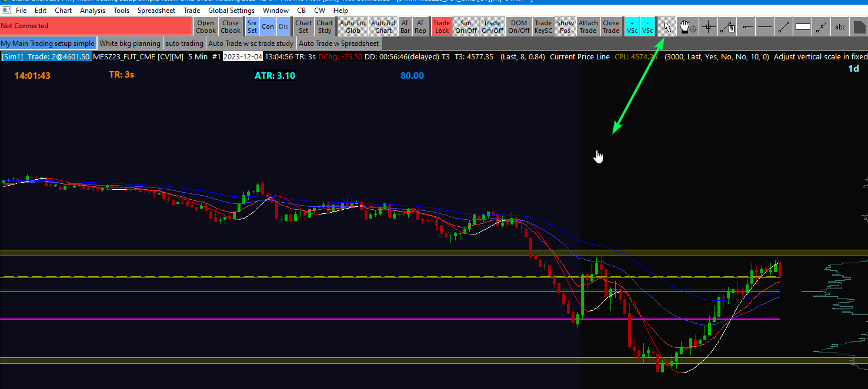This screenshot has width=868, height=389.
Task: Open the File menu
Action: point(21,10)
